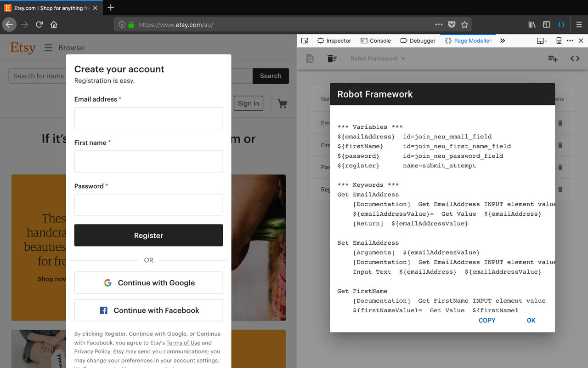Close the Etsy.com tab

[x=95, y=8]
